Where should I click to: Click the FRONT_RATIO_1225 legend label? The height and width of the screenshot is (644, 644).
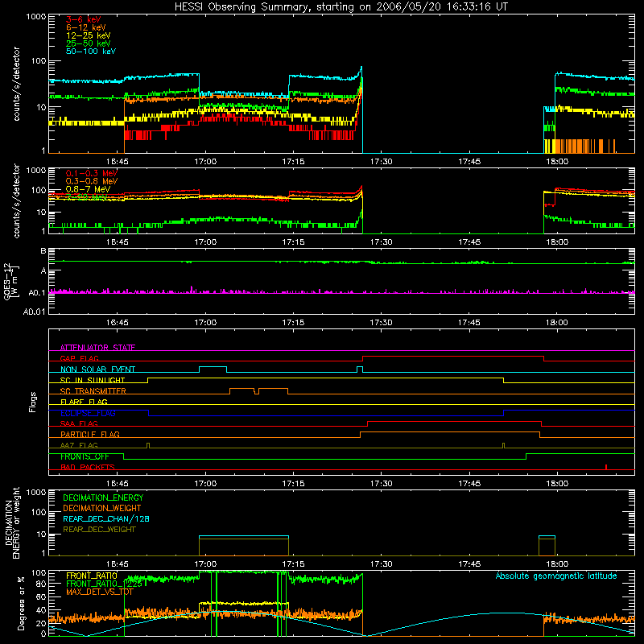(106, 584)
